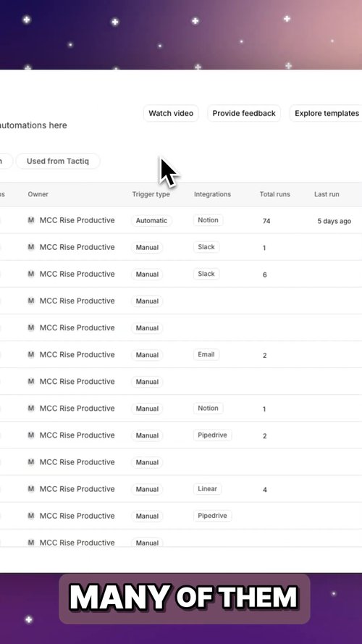
Task: Click the Slack tag with 6 runs
Action: (x=206, y=274)
